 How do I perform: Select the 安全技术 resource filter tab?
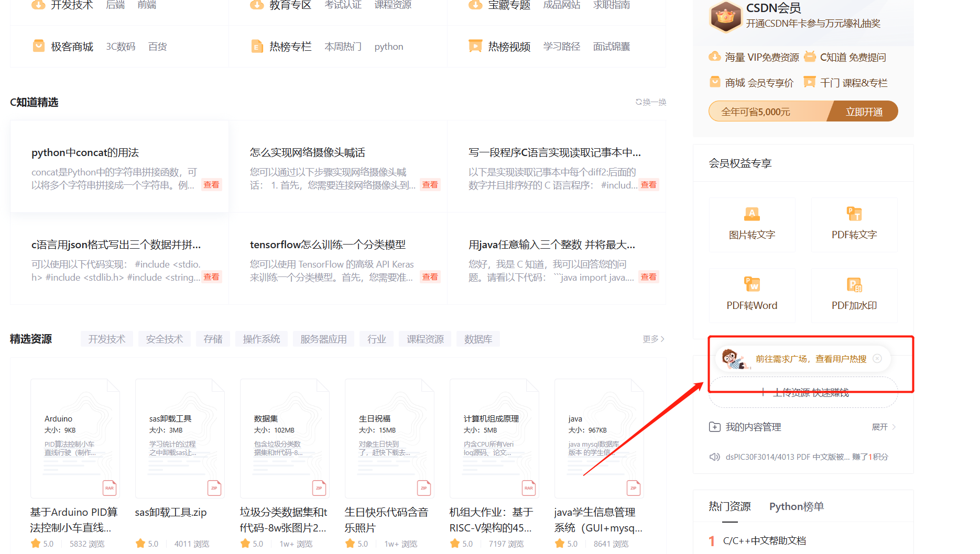pos(165,339)
